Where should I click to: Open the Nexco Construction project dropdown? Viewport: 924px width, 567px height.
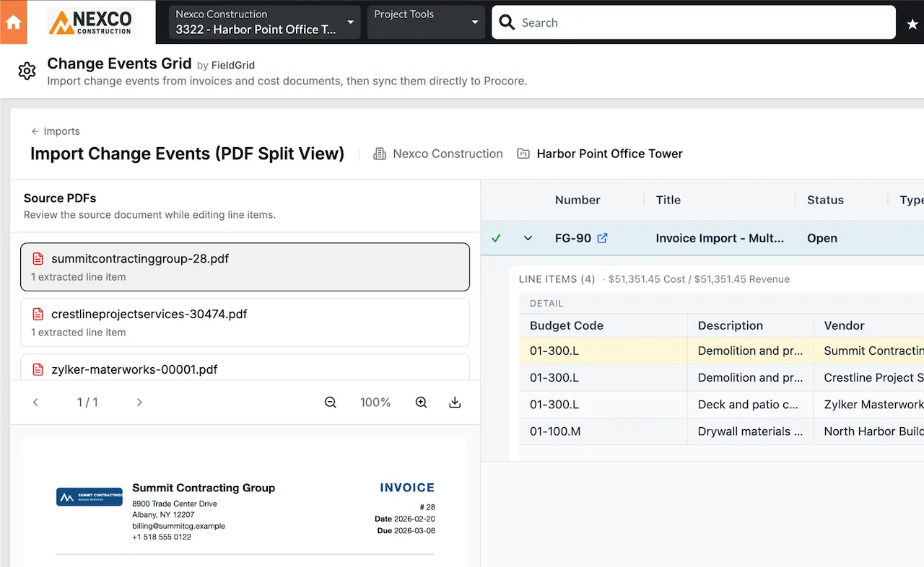point(264,22)
